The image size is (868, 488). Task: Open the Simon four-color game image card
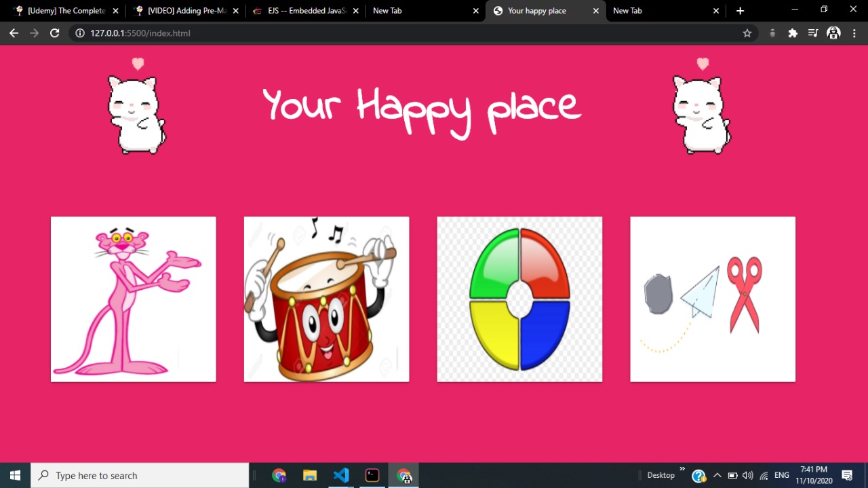coord(520,299)
